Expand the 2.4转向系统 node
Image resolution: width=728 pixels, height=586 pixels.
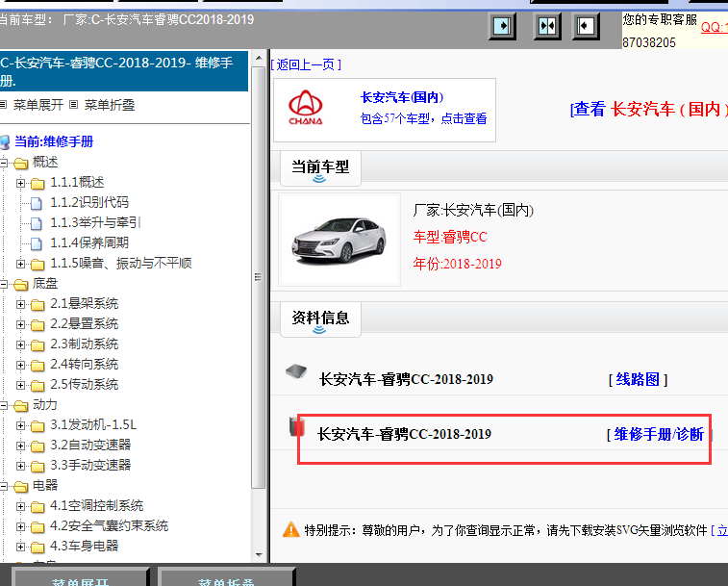(x=20, y=365)
